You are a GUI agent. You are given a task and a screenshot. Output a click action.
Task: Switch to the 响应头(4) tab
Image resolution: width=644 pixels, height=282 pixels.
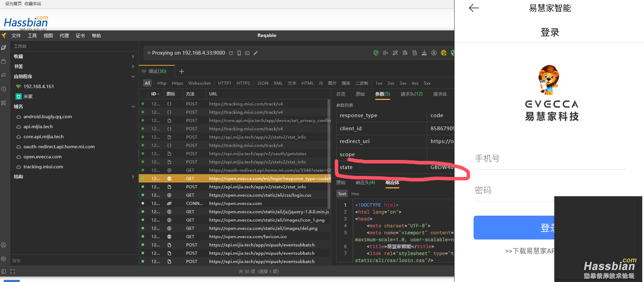[365, 182]
